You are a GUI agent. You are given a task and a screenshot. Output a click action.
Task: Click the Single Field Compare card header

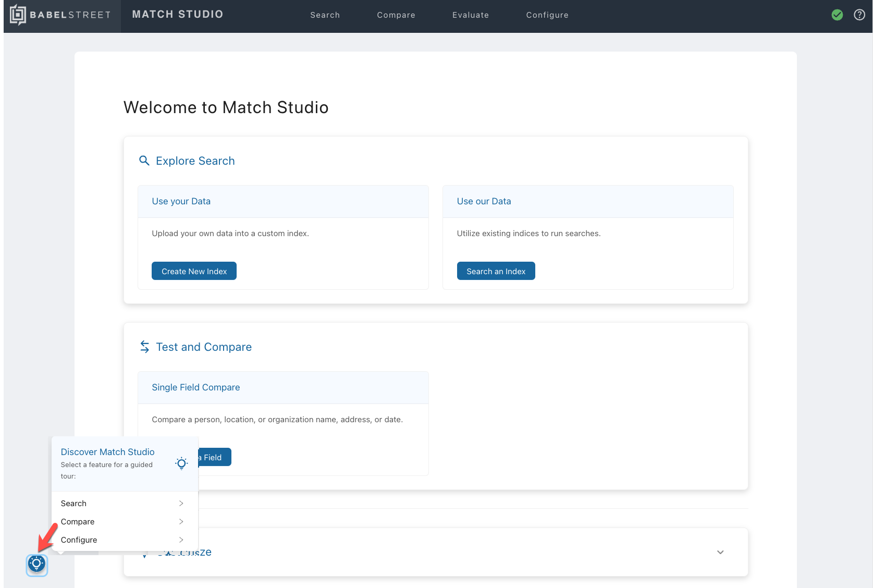point(283,387)
